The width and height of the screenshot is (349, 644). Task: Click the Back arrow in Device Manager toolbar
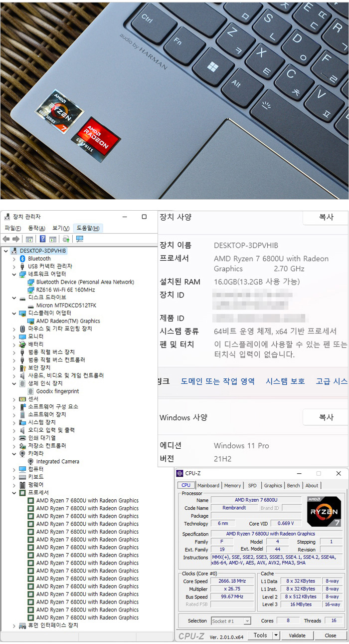tap(6, 239)
